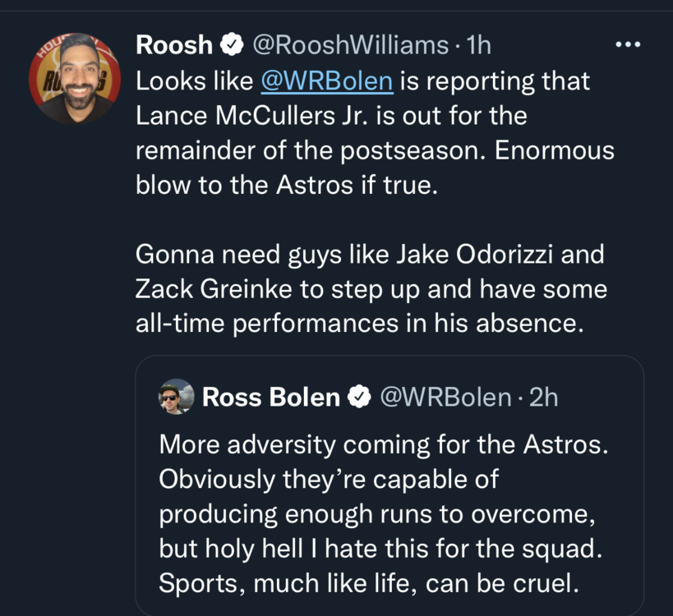Open the 1h timestamp on Roosh's tweet
Viewport: 673px width, 616px height.
point(477,45)
